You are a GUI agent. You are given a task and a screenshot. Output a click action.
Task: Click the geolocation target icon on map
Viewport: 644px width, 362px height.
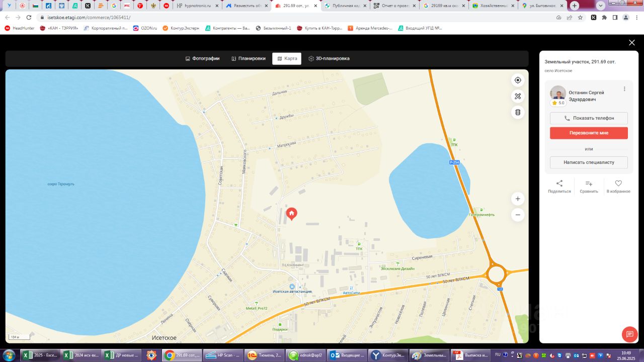518,80
